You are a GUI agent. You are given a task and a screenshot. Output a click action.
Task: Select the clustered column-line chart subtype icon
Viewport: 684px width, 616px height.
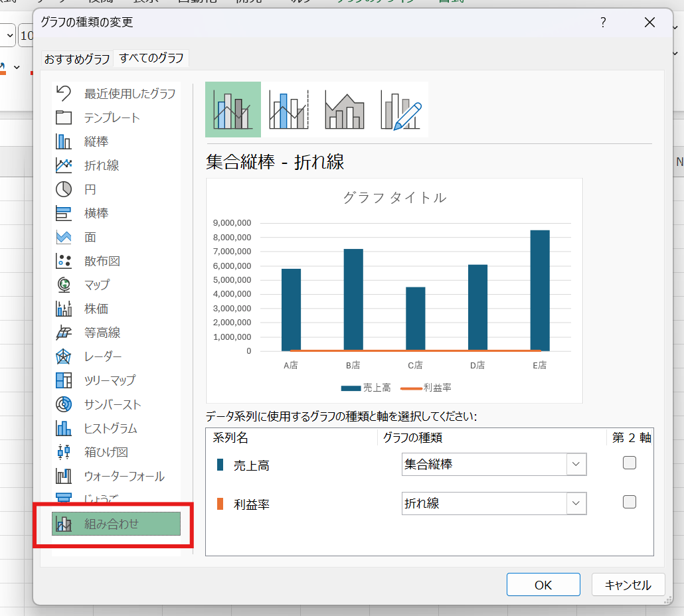point(232,110)
